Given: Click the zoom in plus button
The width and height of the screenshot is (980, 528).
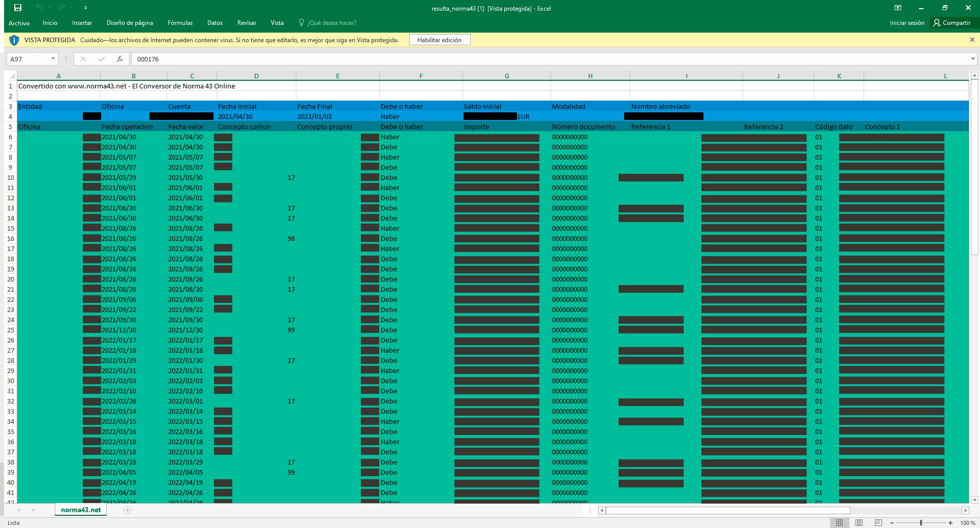Looking at the screenshot, I should (951, 522).
